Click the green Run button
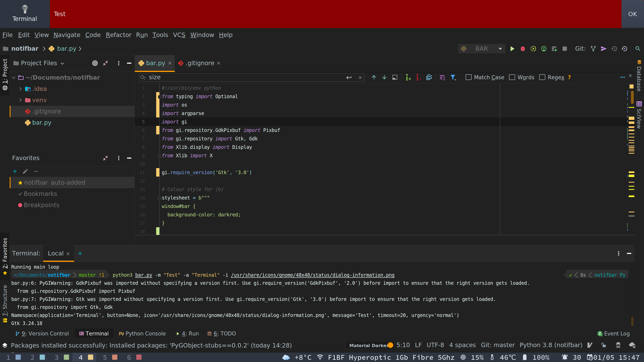 point(512,49)
